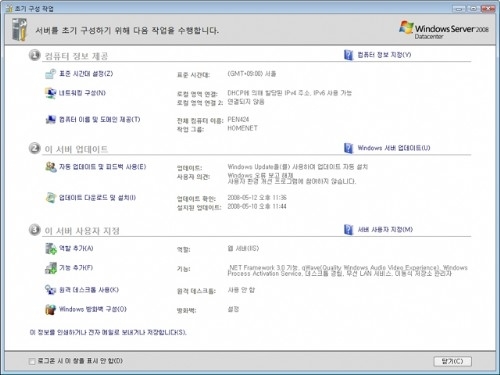
Task: Open Windows 방화벽 구성(O) link
Action: [93, 309]
